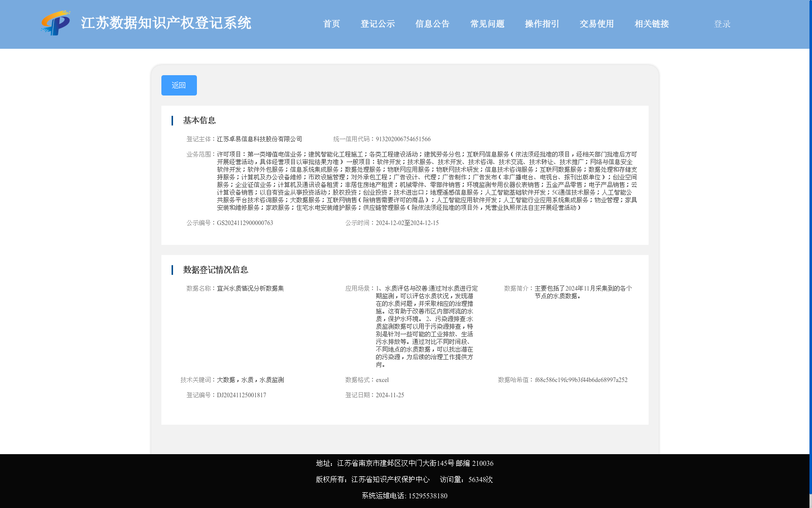Select registration date 2024-11-25
Viewport: 812px width, 508px height.
[390, 395]
